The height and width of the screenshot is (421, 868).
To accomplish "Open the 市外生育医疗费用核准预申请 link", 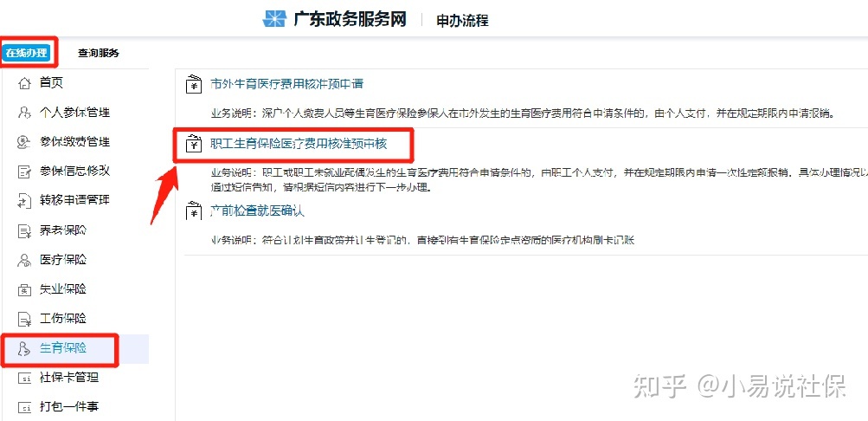I will (286, 84).
